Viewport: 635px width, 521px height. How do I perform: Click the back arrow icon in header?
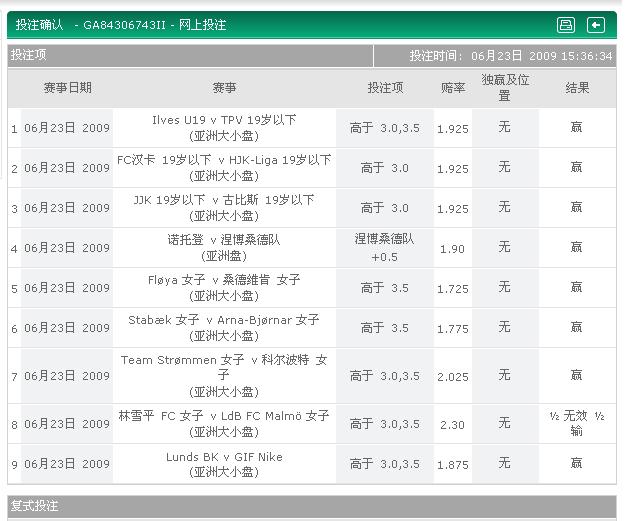[x=596, y=25]
